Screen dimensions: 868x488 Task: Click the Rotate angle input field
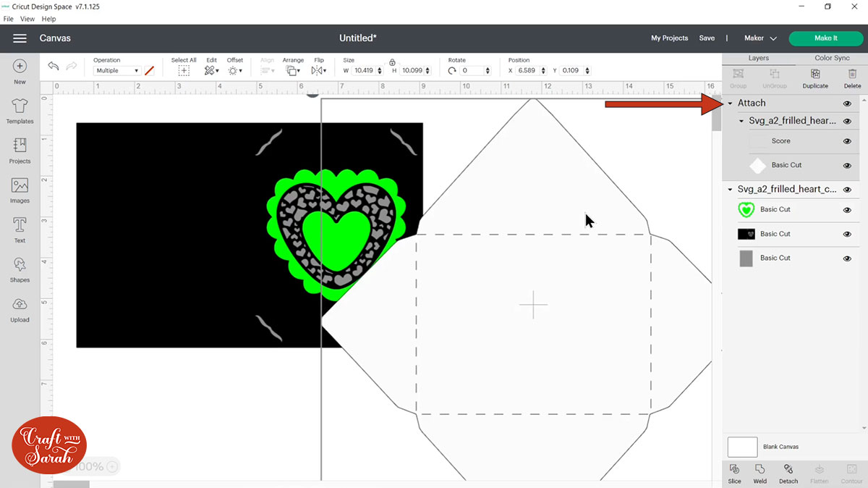pyautogui.click(x=472, y=71)
